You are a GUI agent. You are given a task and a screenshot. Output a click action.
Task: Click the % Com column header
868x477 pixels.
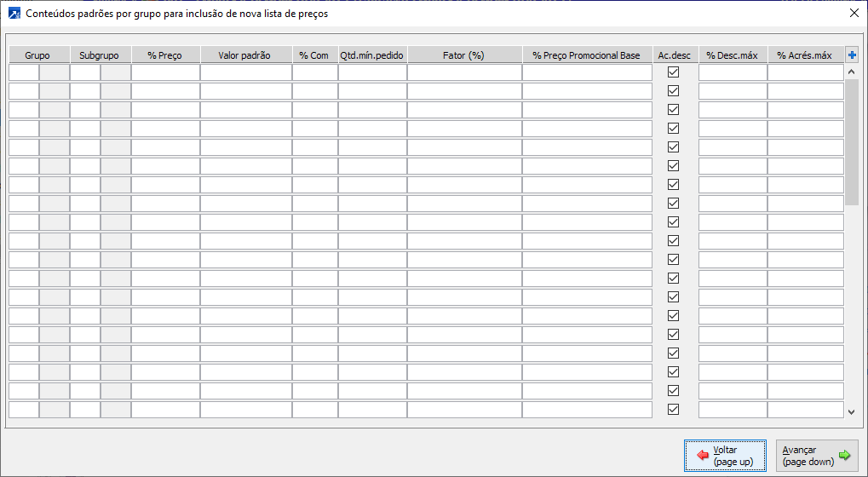(x=315, y=55)
